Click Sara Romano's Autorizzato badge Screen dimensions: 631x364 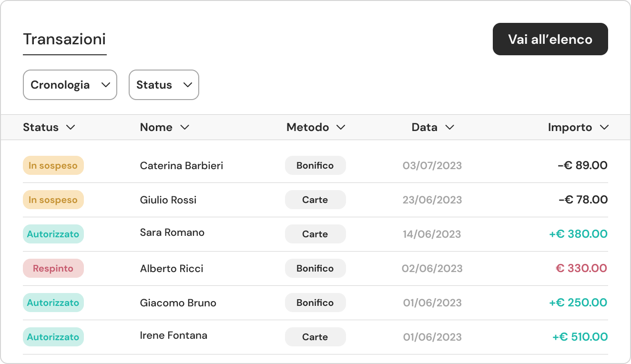point(53,234)
